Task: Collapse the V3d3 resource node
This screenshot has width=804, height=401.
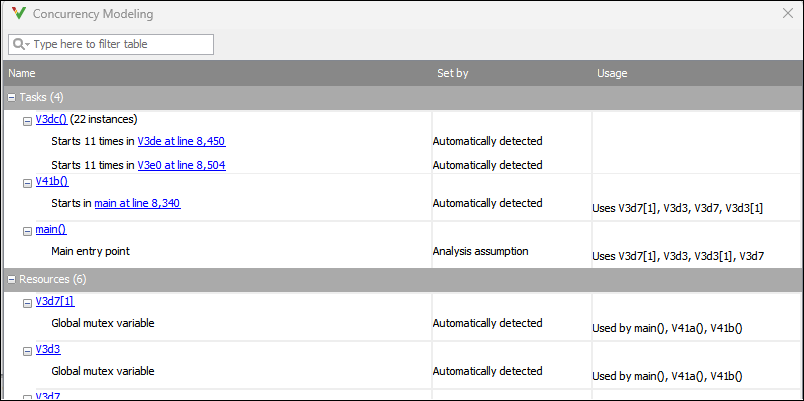Action: 27,351
